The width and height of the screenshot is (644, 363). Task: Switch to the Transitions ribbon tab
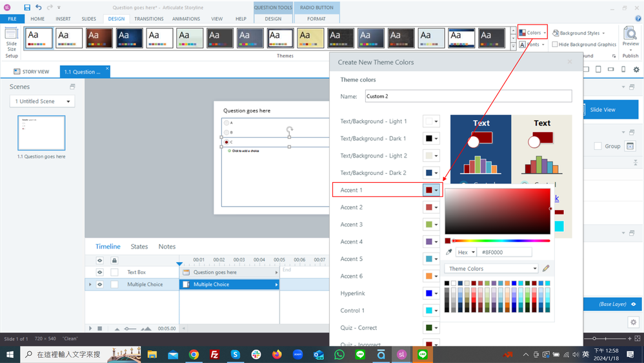coord(148,19)
